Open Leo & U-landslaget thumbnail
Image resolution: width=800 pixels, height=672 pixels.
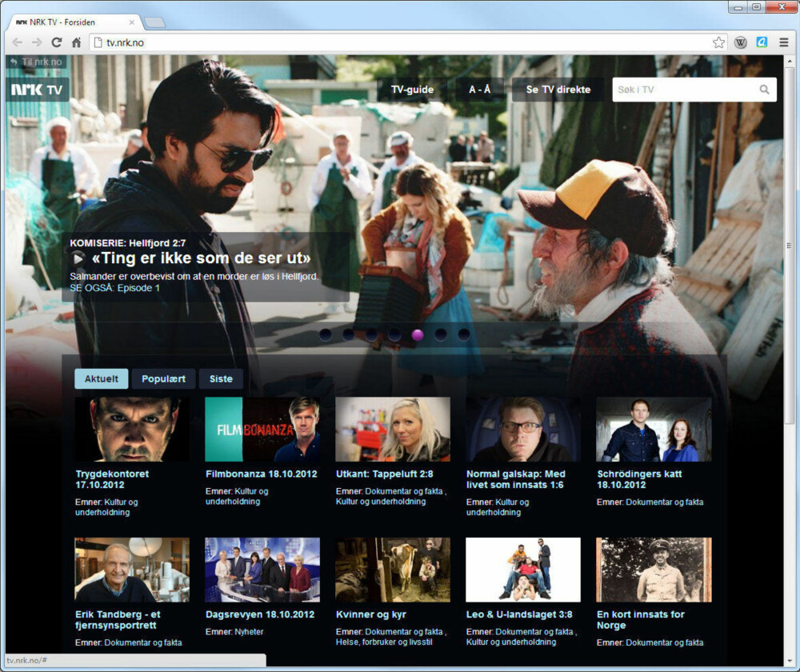coord(523,570)
